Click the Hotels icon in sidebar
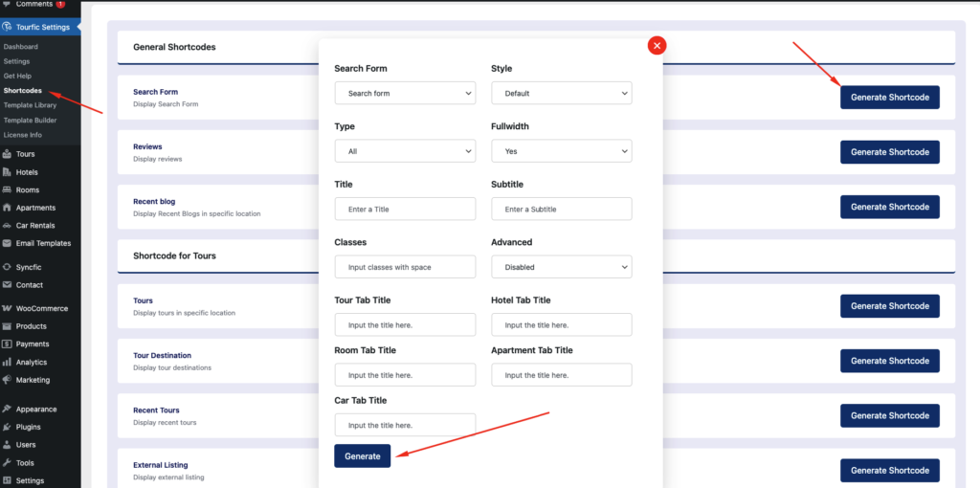980x488 pixels. click(8, 172)
